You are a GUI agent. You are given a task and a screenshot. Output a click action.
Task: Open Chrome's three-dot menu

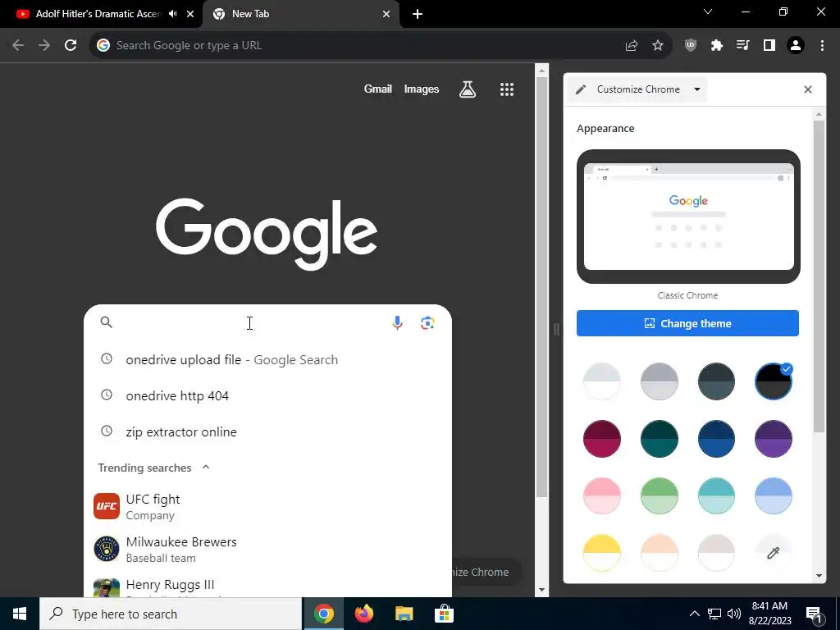822,46
